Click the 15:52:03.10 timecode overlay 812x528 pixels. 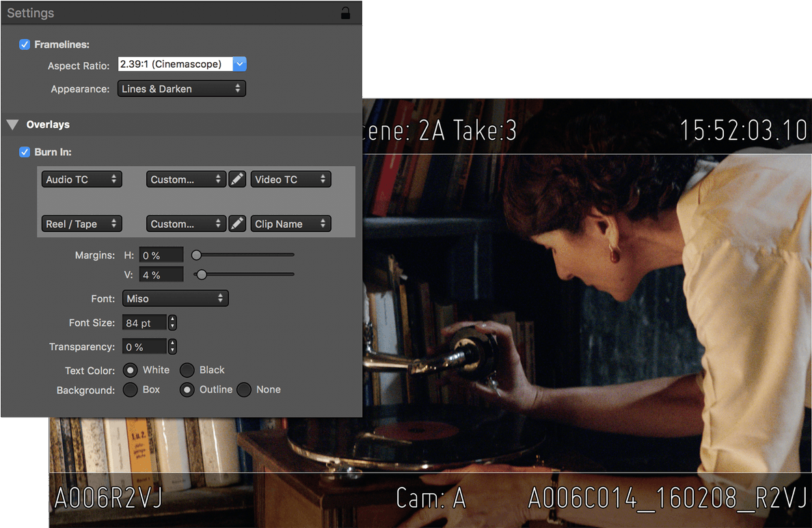click(743, 130)
